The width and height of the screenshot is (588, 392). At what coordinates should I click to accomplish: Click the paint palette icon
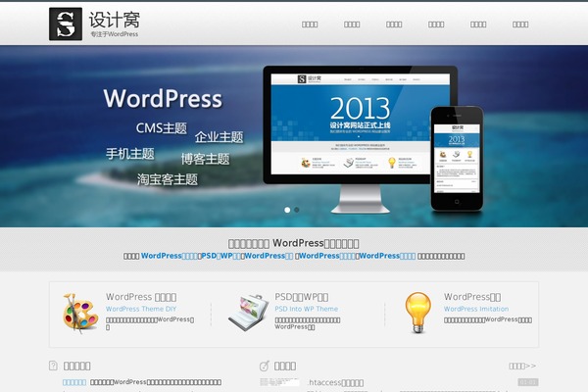pyautogui.click(x=80, y=314)
